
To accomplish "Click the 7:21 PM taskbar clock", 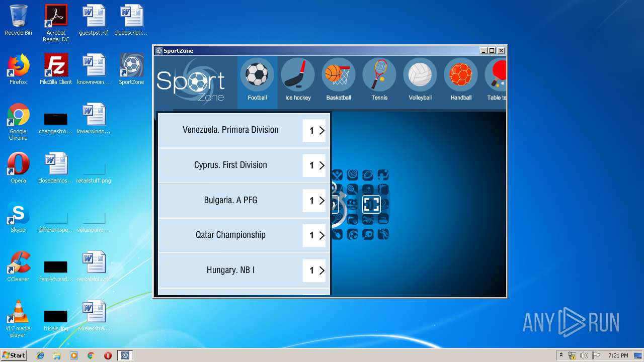I will coord(618,355).
